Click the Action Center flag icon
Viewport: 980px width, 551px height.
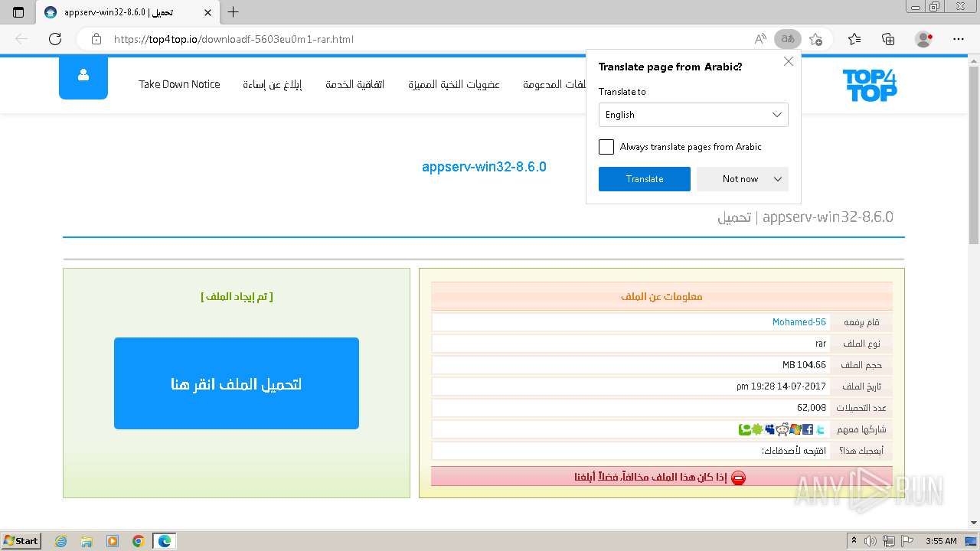coord(908,541)
